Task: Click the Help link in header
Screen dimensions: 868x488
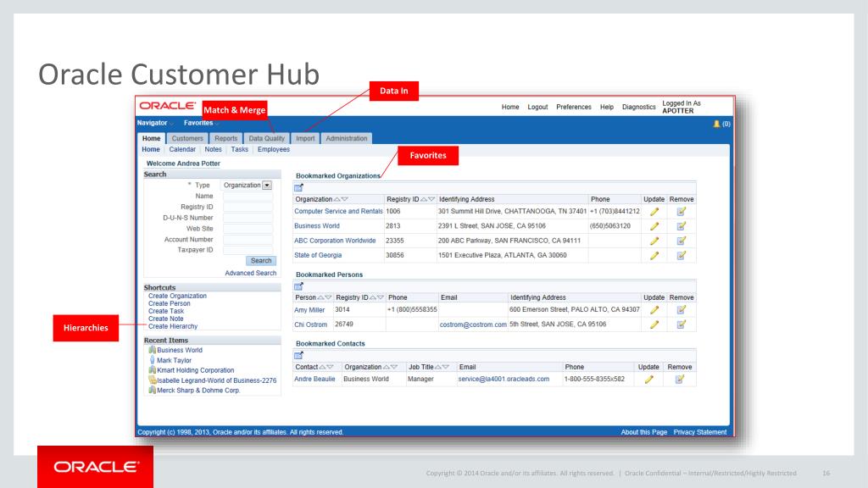Action: tap(607, 107)
